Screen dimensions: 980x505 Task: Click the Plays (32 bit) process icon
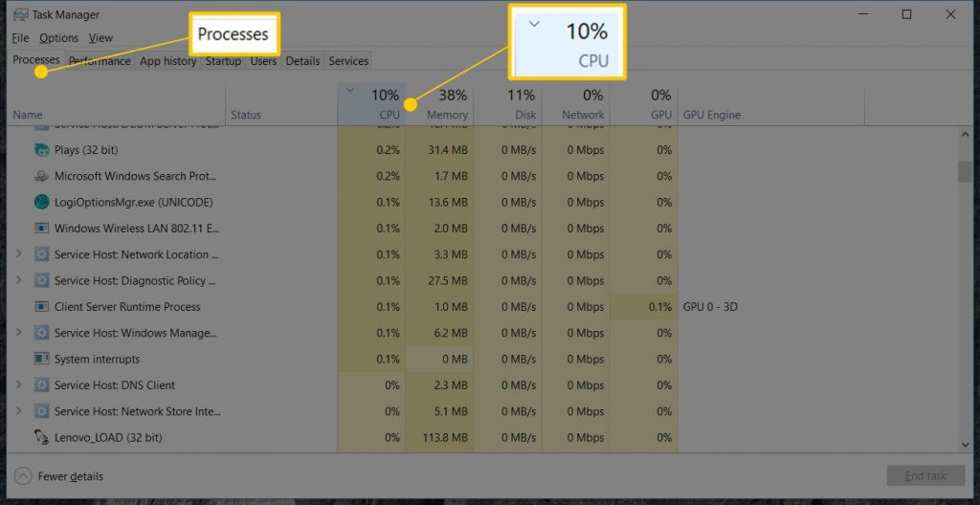42,150
